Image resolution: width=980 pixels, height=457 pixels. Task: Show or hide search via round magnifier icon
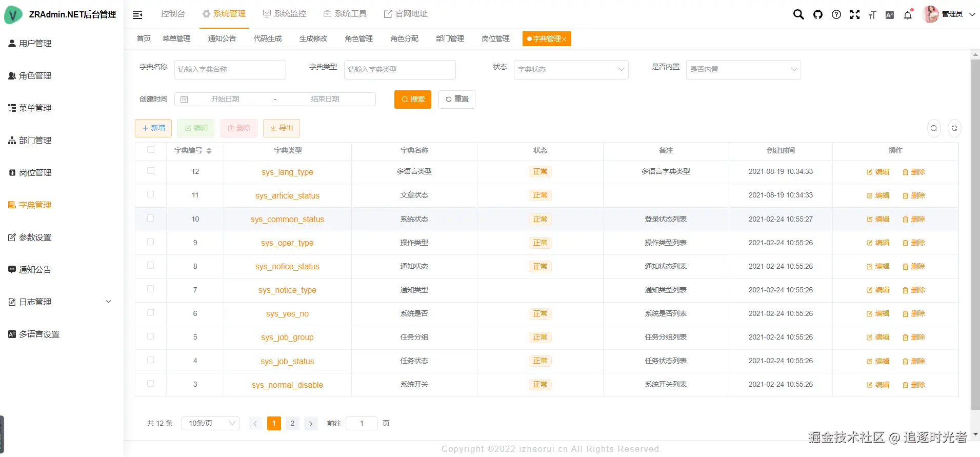[x=934, y=128]
